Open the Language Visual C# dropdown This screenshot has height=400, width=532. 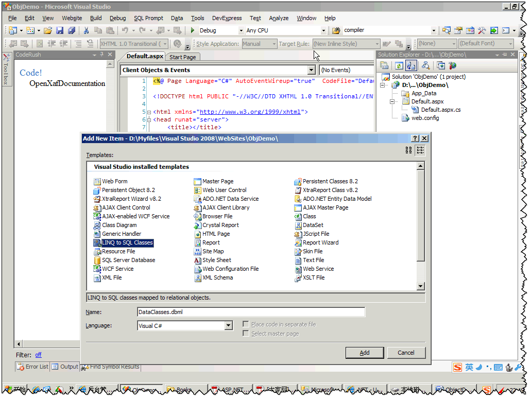click(x=229, y=326)
